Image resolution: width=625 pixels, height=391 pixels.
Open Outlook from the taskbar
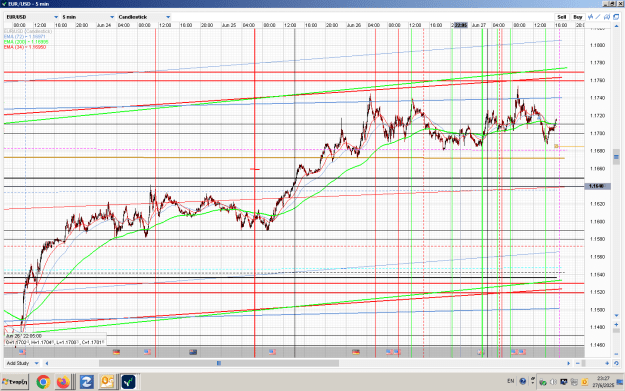coord(107,382)
